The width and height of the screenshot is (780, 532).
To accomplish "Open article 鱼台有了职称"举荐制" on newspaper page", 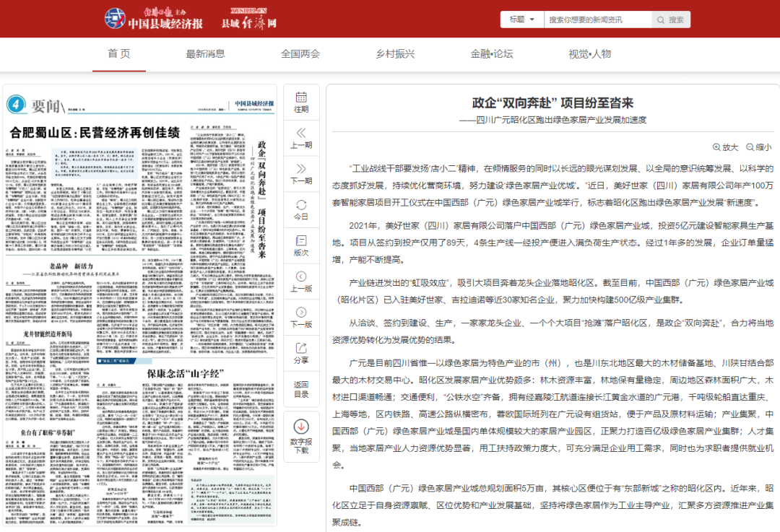I will [x=48, y=433].
